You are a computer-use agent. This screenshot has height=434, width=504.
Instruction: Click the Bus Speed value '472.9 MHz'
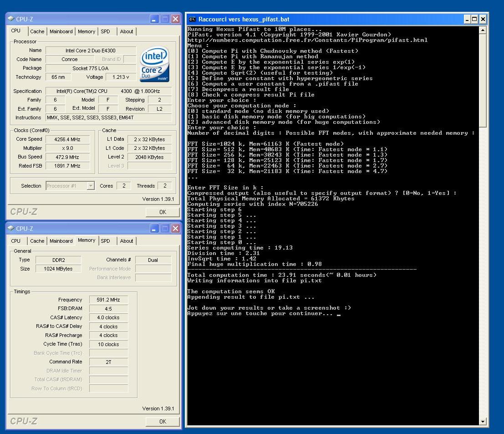point(67,157)
